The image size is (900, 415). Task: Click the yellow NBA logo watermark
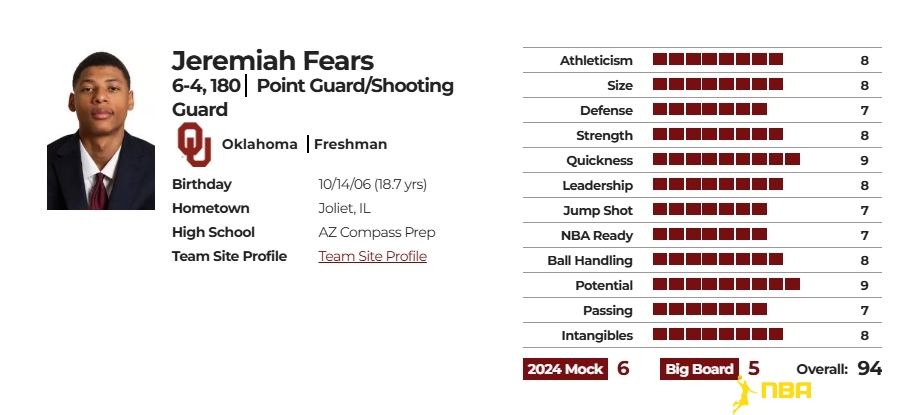[772, 394]
